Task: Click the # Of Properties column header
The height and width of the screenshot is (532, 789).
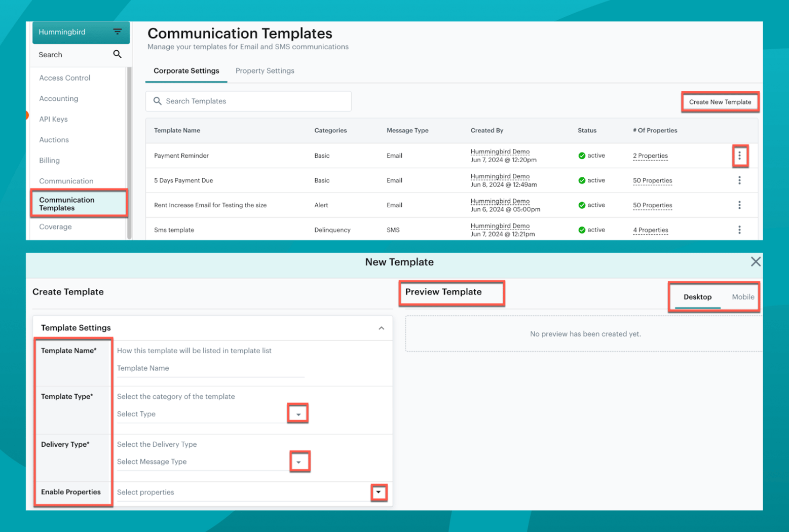Action: pyautogui.click(x=655, y=131)
